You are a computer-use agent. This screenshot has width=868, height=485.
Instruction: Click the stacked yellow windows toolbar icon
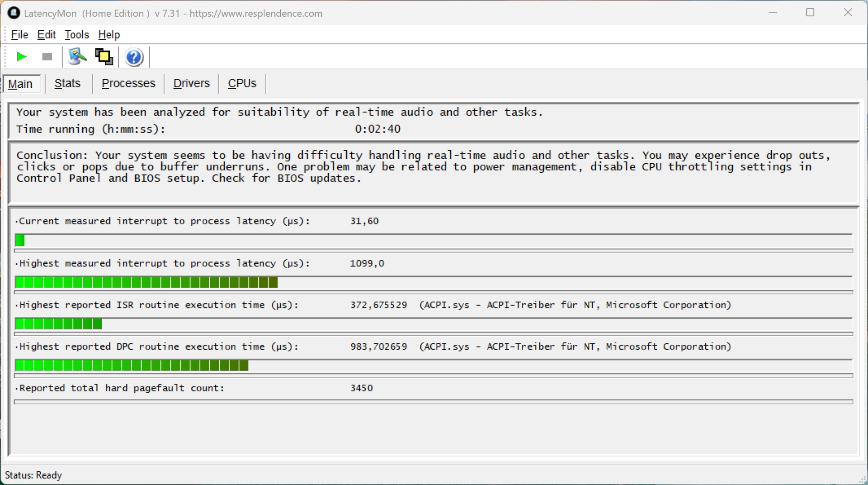pyautogui.click(x=104, y=57)
